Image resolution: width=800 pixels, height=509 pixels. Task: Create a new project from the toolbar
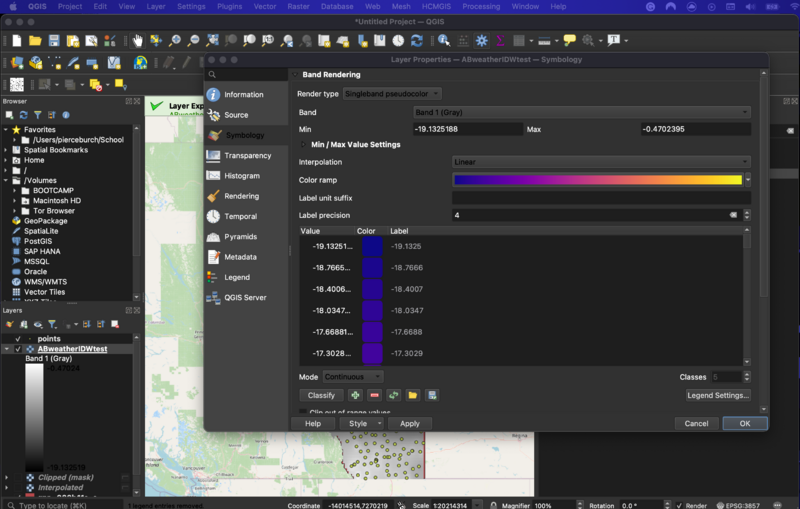[17, 41]
